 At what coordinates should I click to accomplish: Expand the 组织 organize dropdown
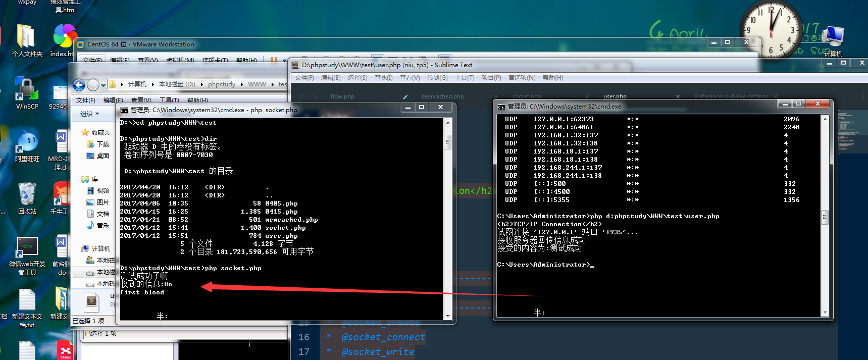coord(90,114)
